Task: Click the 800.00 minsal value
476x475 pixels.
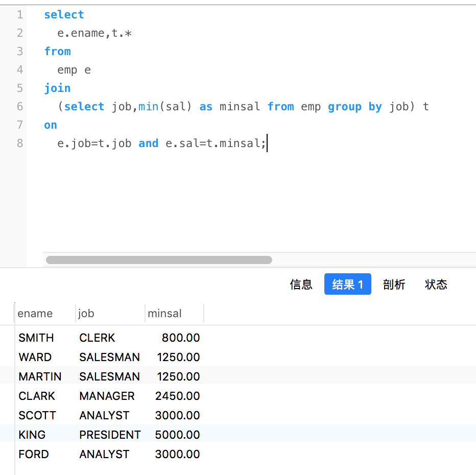Action: [181, 338]
